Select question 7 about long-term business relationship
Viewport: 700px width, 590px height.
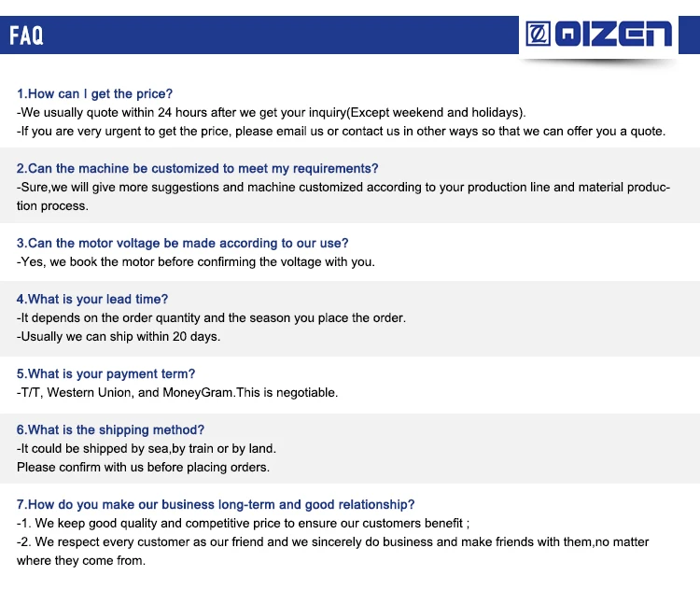[216, 505]
